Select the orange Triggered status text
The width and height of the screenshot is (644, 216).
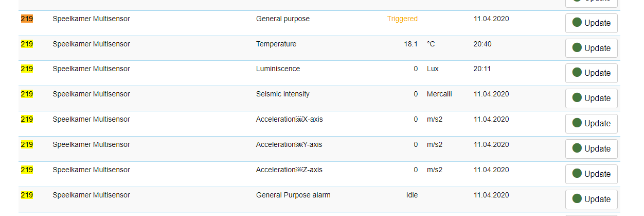[402, 19]
